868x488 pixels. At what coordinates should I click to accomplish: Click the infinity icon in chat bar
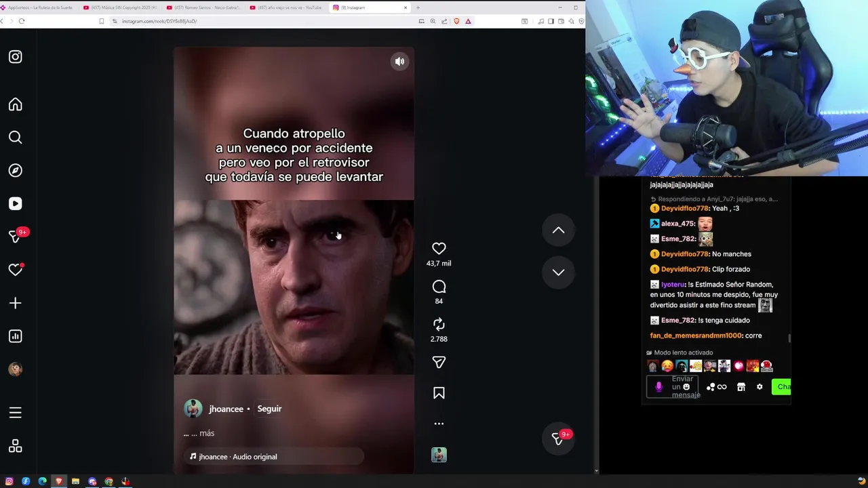pyautogui.click(x=722, y=387)
